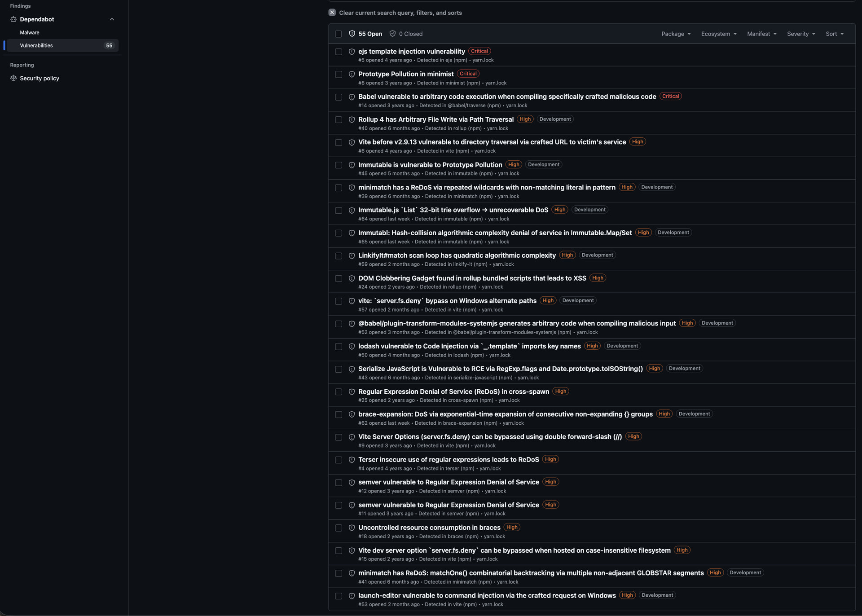Select checkbox for Babel arbitrary code execution alert
Screen dimensions: 862x616
[x=339, y=97]
